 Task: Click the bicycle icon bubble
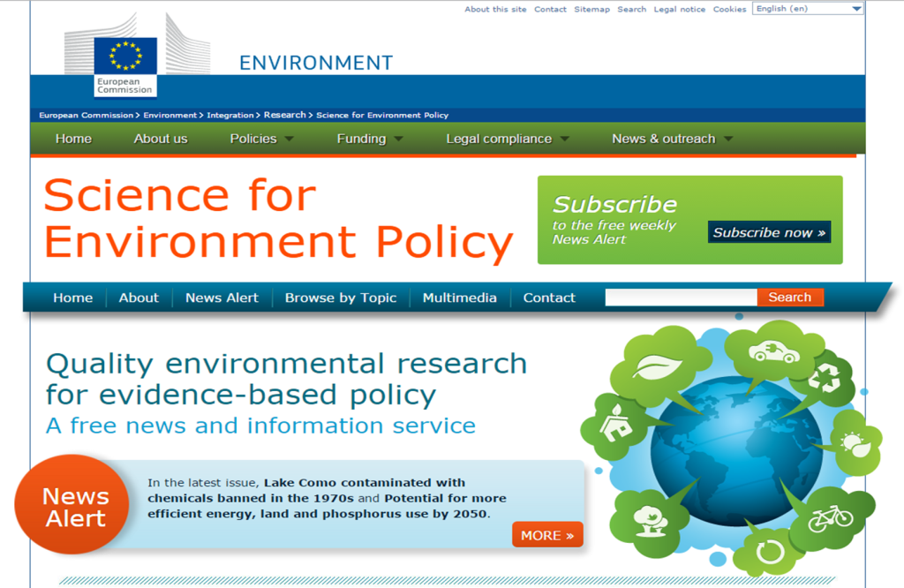tap(830, 517)
